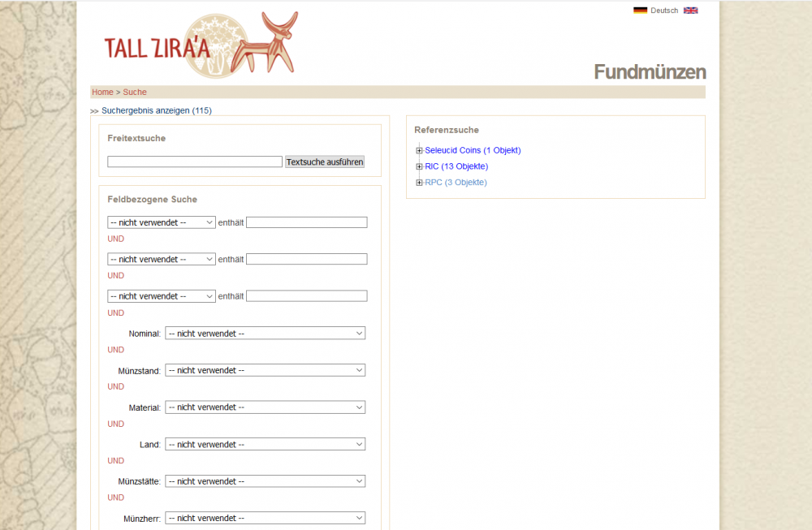Screen dimensions: 812x530
Task: Click the German flag icon
Action: click(640, 11)
